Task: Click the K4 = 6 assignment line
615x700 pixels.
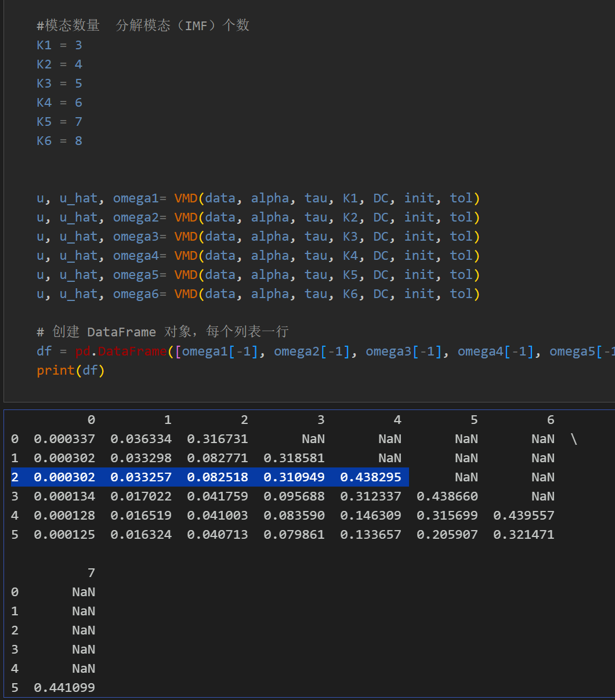Action: 59,103
